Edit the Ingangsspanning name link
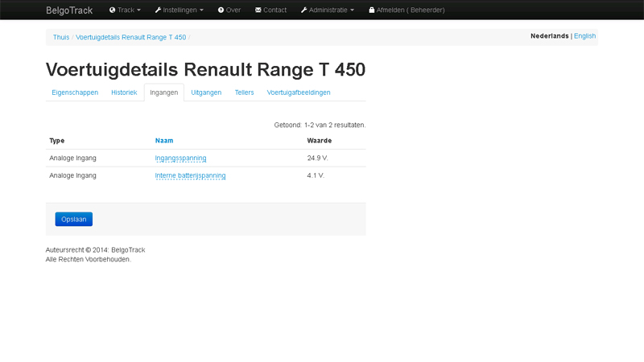This screenshot has width=644, height=362. coord(180,158)
